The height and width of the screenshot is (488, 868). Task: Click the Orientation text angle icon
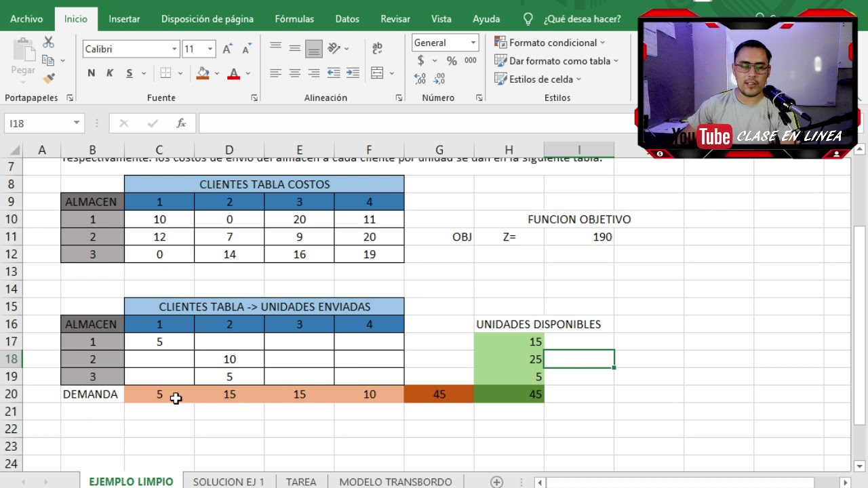(x=334, y=49)
